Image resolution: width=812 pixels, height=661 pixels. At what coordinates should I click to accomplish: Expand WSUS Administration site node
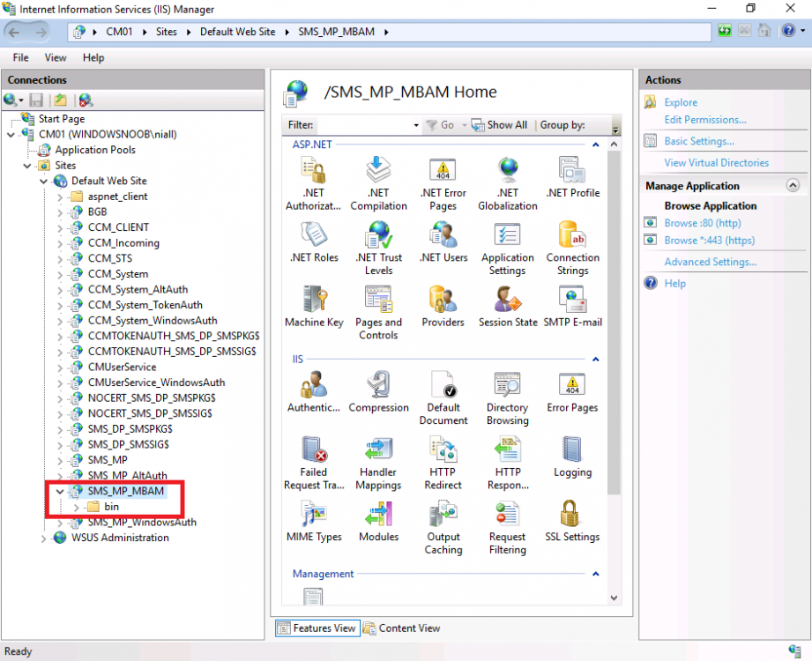pyautogui.click(x=43, y=538)
